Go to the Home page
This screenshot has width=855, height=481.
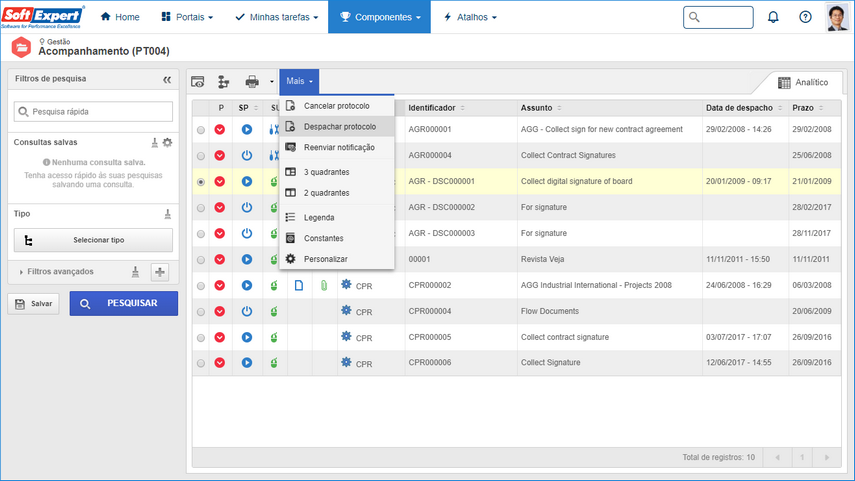pos(120,17)
